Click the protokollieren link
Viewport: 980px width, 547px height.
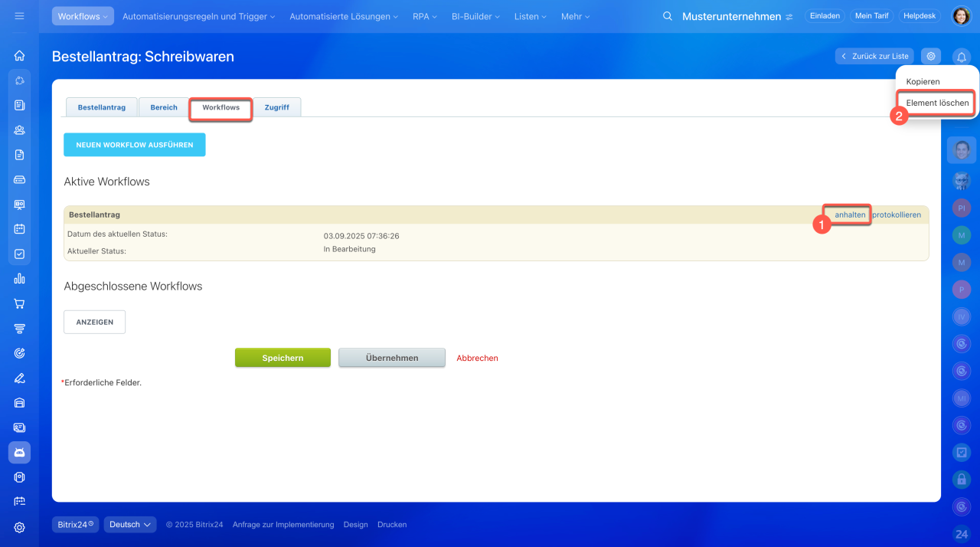click(x=897, y=215)
